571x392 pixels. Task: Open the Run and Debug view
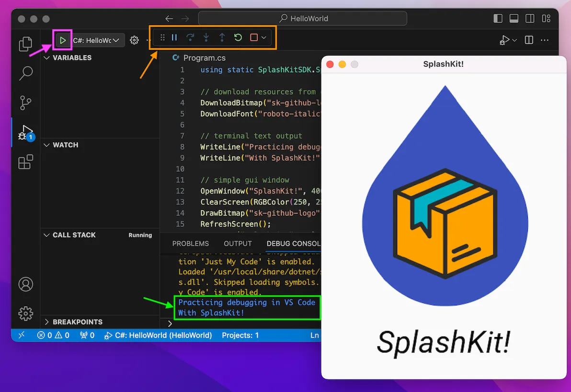(26, 133)
